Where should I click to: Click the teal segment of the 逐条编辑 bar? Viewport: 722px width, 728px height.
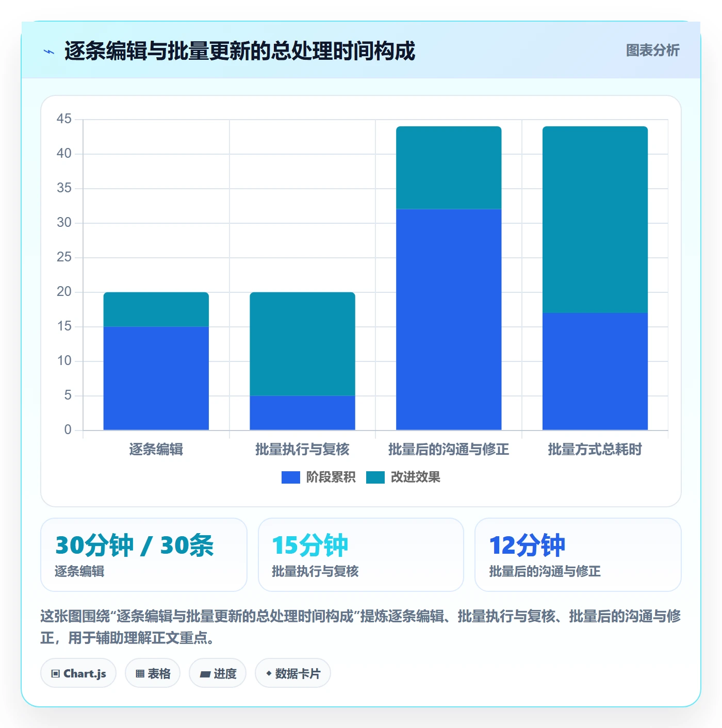pos(156,309)
